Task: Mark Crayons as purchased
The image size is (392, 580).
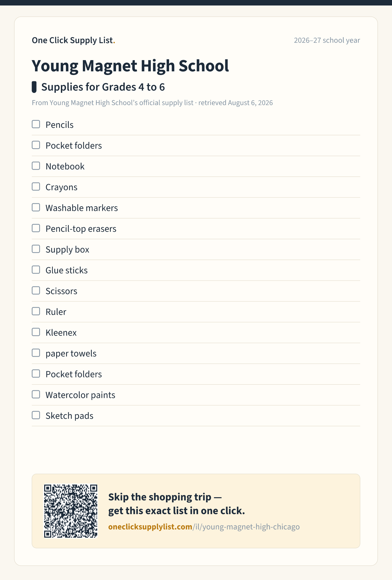Action: coord(36,187)
